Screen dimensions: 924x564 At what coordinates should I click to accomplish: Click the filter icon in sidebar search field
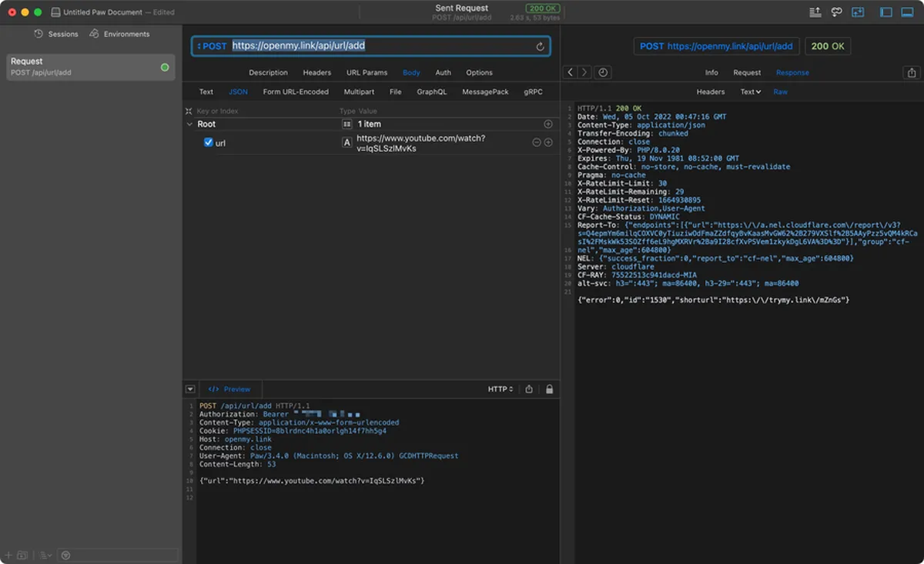65,555
